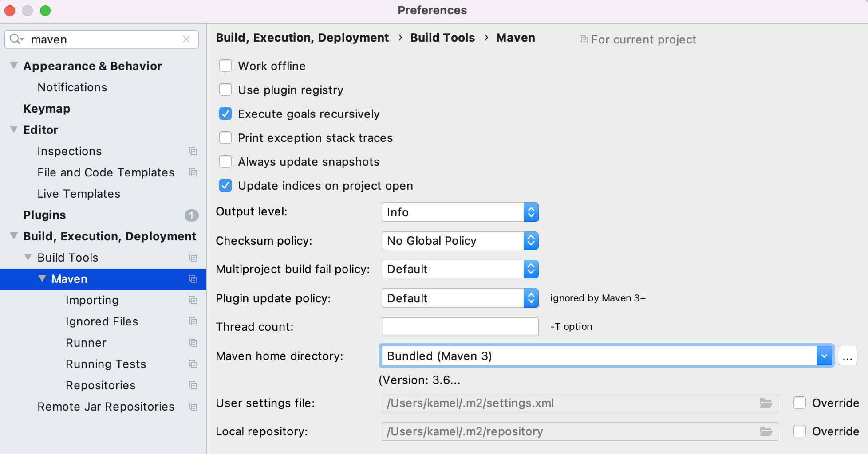Open the Output level dropdown
The width and height of the screenshot is (868, 454).
pyautogui.click(x=460, y=212)
